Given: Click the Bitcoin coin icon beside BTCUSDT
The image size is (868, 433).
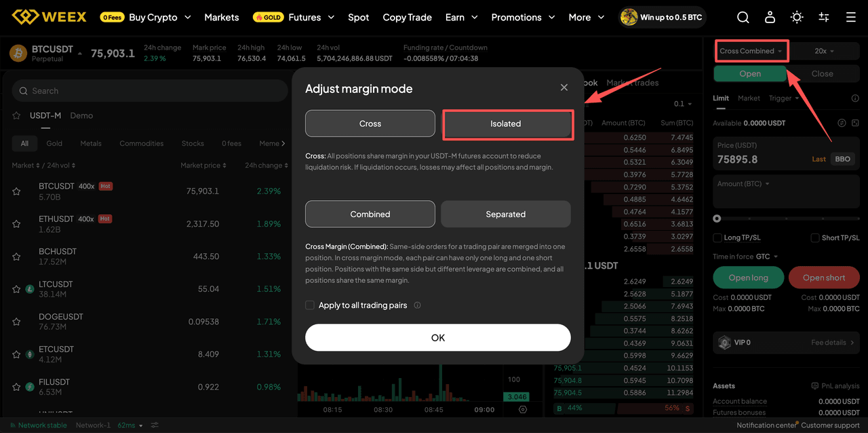Looking at the screenshot, I should pos(18,53).
